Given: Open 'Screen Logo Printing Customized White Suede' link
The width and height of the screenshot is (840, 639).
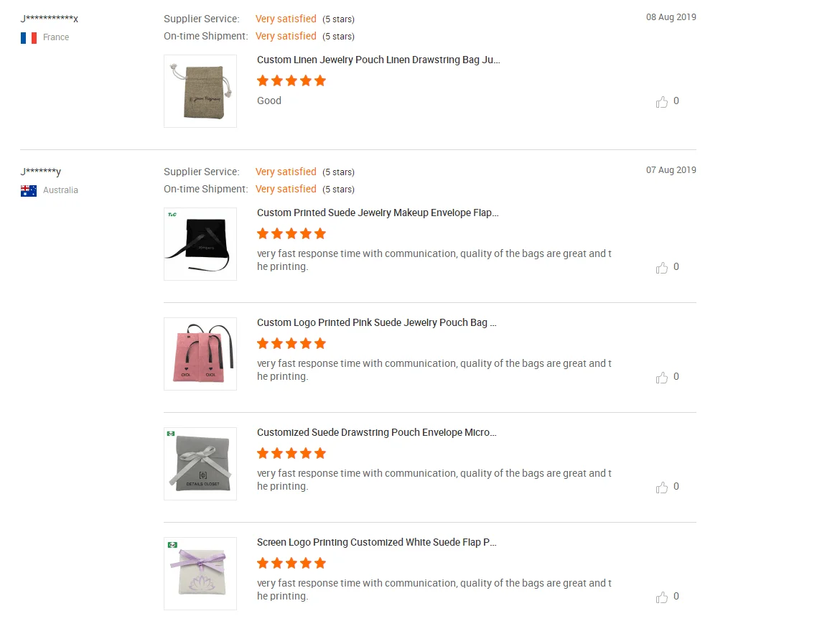Looking at the screenshot, I should coord(377,542).
